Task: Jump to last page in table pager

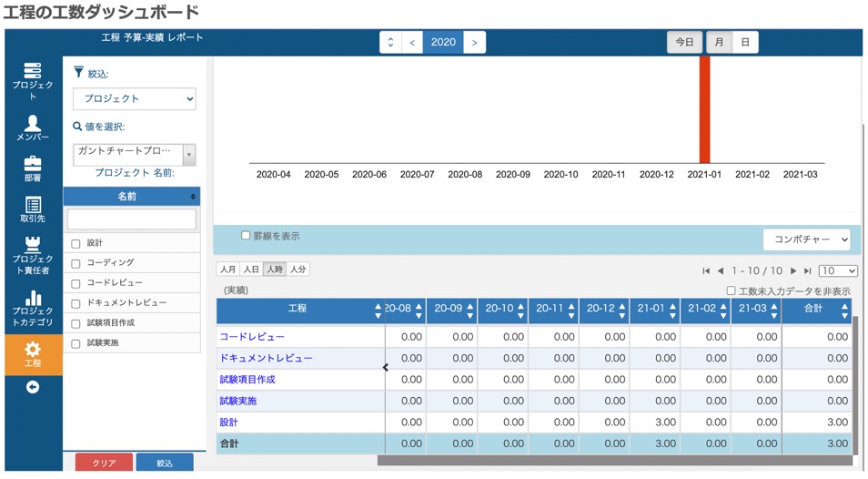Action: 808,270
